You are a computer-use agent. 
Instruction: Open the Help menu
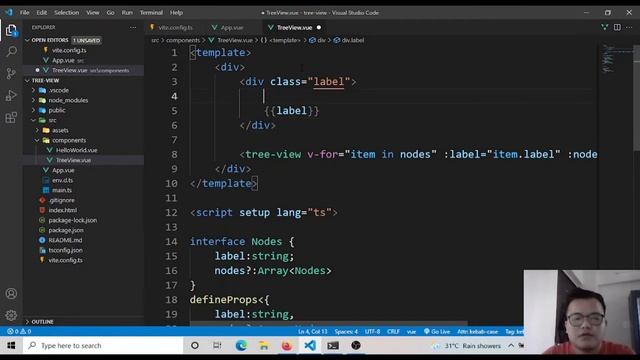click(176, 13)
